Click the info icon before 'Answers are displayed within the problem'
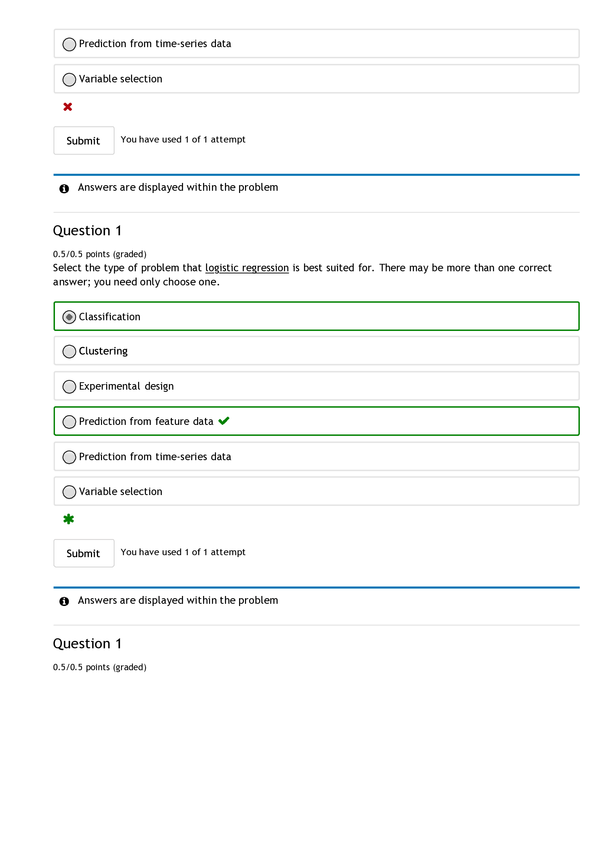This screenshot has width=614, height=868. click(x=64, y=188)
